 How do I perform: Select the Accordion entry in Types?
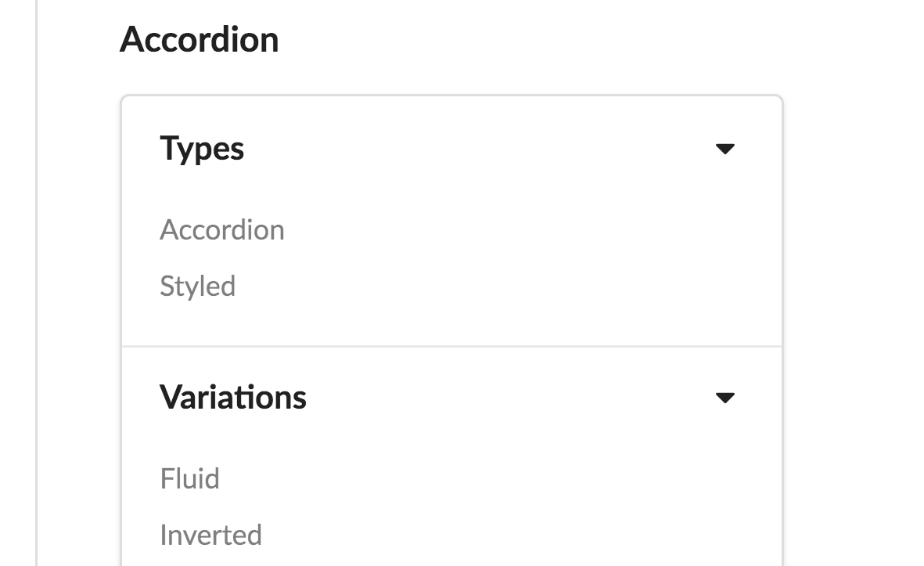click(x=222, y=229)
